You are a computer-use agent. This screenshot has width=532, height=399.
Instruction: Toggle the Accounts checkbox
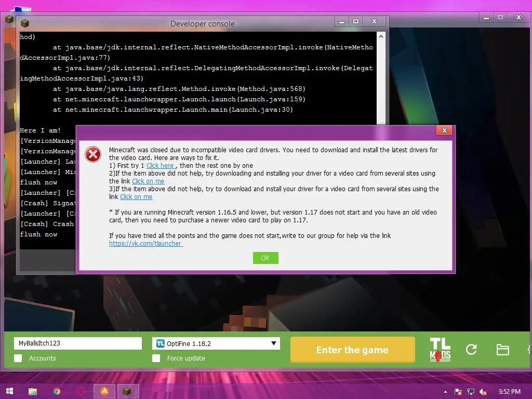click(18, 358)
